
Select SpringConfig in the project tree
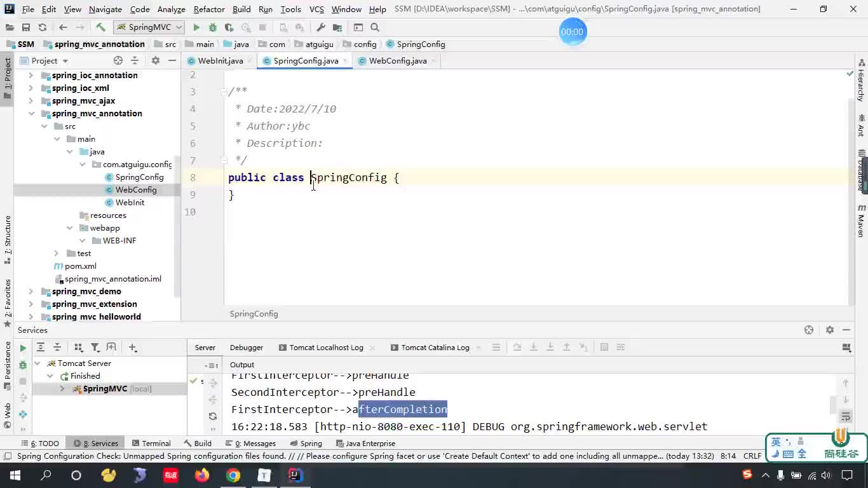[x=139, y=177]
